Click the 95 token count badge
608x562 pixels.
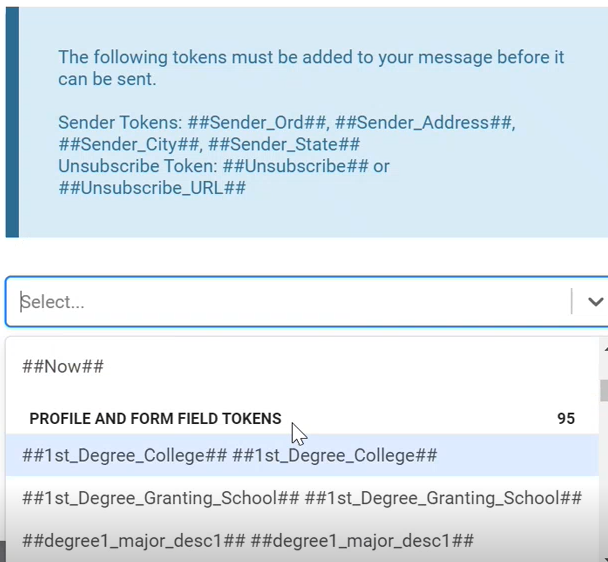tap(566, 419)
